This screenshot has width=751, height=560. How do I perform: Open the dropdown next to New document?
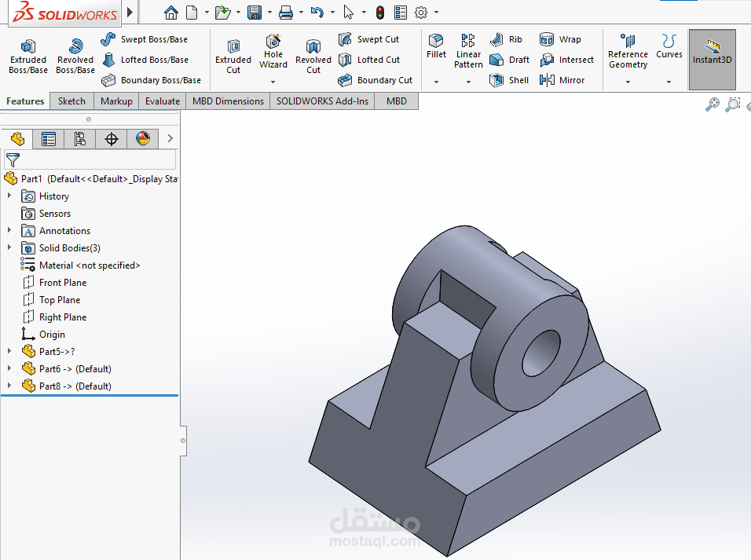pos(207,13)
